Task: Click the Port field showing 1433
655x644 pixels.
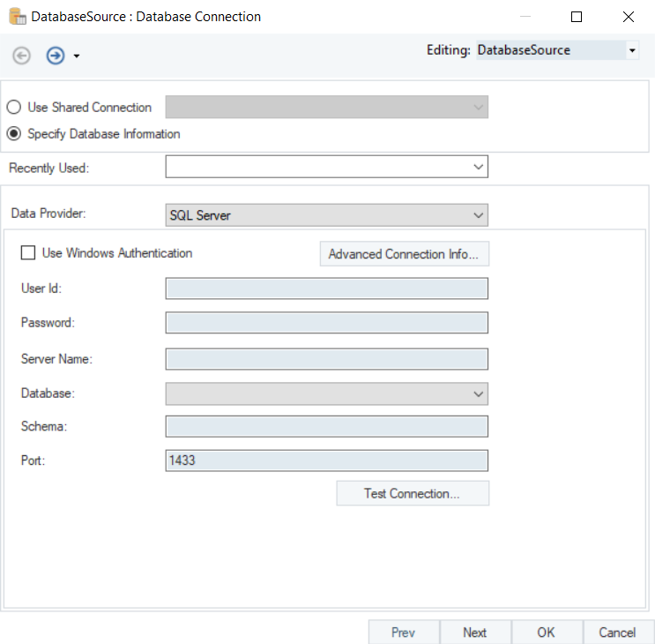Action: tap(326, 461)
